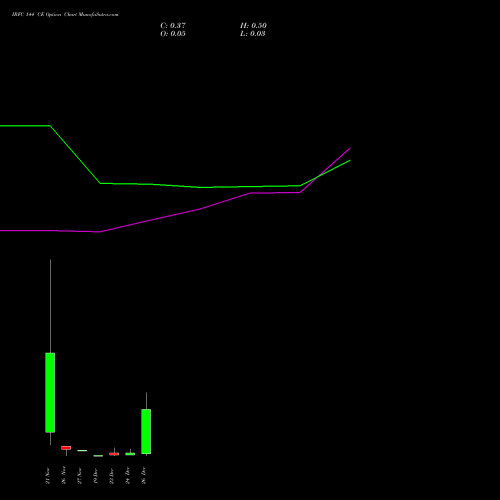Click the high value 'H: 0.50'
The width and height of the screenshot is (500, 500).
click(x=253, y=26)
